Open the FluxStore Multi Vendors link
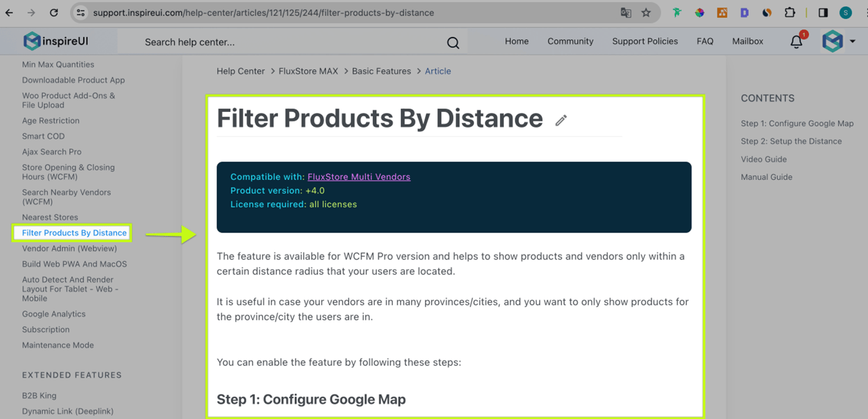The image size is (868, 419). point(359,177)
